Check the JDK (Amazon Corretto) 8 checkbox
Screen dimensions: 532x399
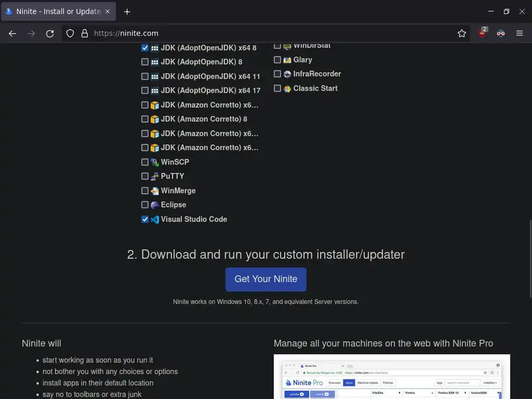point(145,119)
